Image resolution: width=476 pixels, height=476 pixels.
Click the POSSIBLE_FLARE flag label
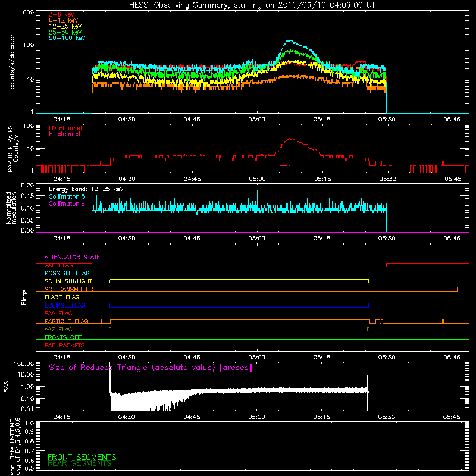(x=68, y=273)
